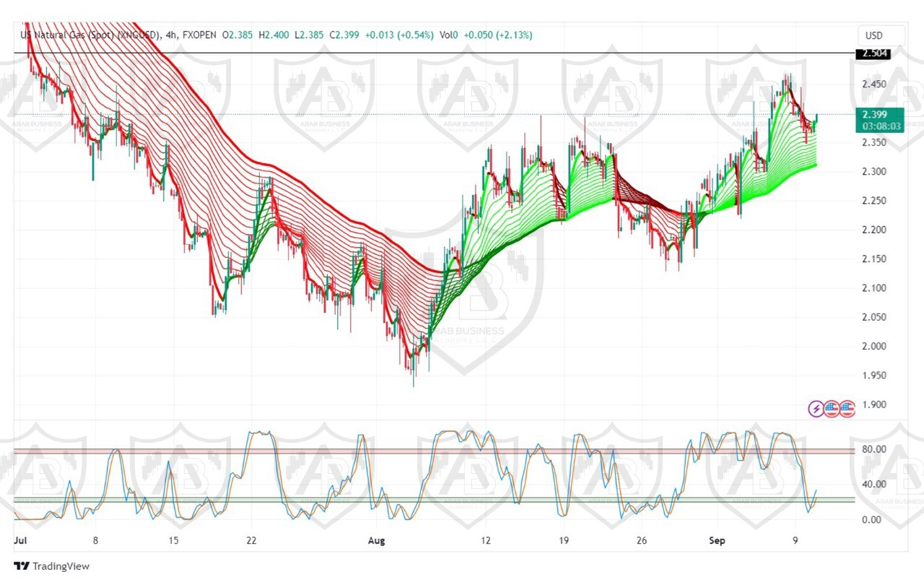Viewport: 924px width, 580px height.
Task: Click the 2.450 price axis label
Action: [x=875, y=85]
